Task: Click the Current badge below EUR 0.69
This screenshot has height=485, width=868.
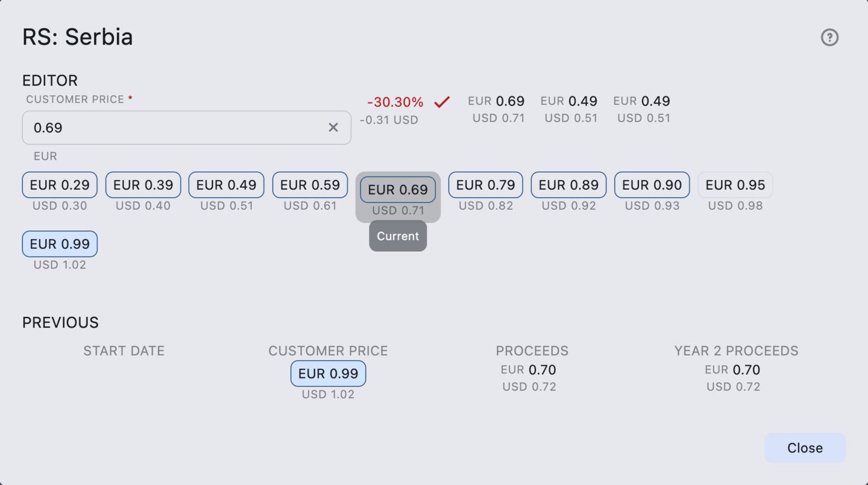Action: point(398,236)
